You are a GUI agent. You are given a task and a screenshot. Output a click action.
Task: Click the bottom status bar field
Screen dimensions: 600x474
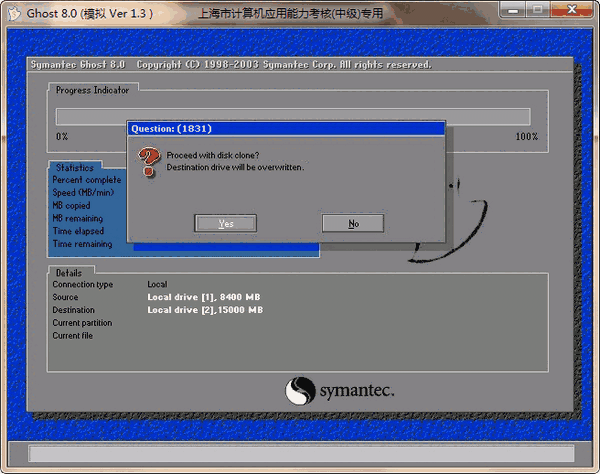click(300, 454)
